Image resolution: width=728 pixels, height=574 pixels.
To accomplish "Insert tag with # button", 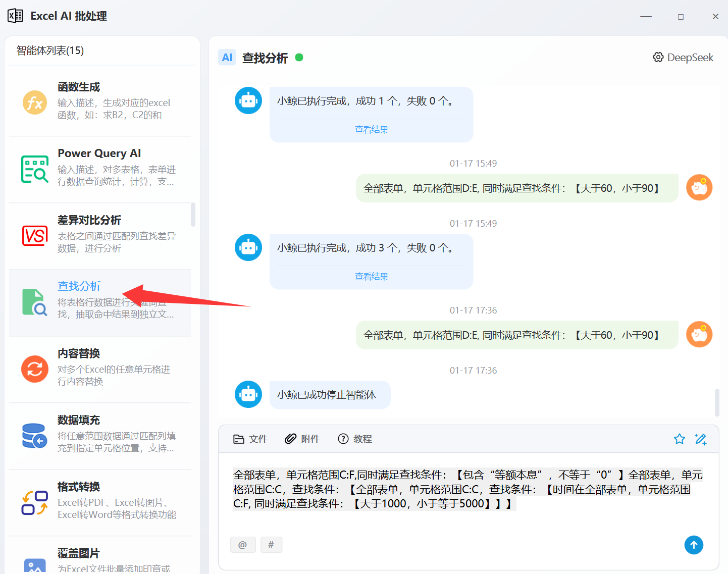I will 271,545.
